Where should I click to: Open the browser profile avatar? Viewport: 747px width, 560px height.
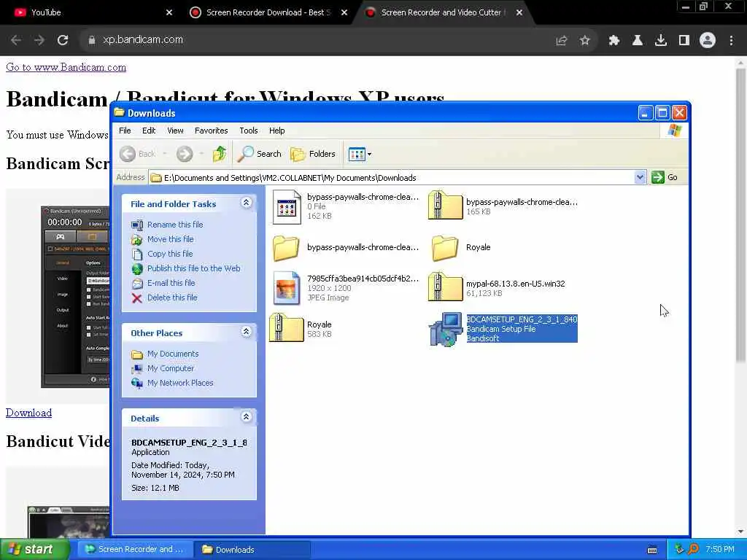click(708, 41)
